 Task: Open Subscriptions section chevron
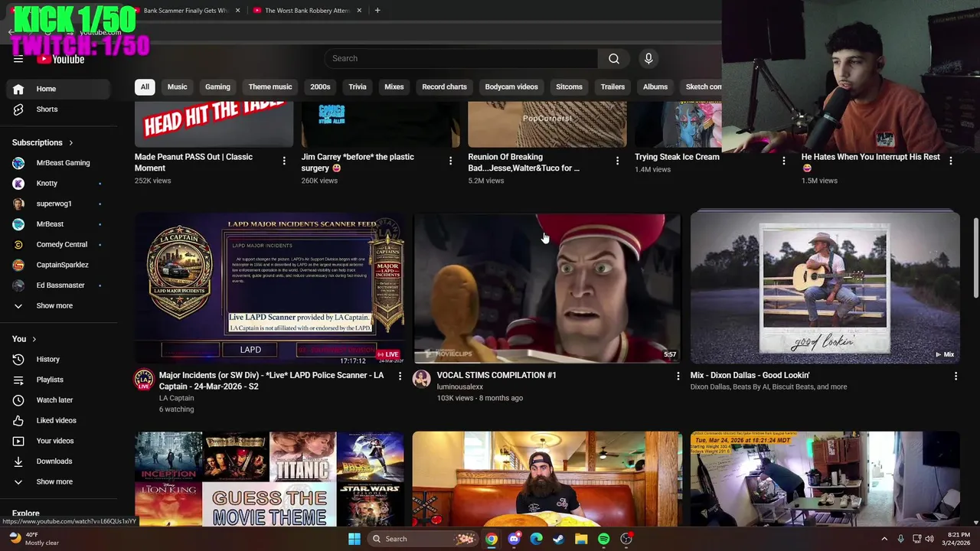tap(71, 143)
